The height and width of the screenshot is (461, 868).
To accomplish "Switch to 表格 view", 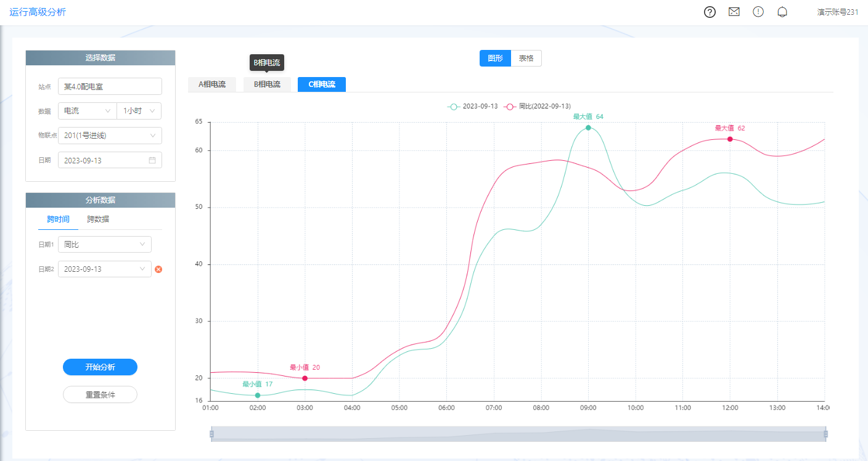I will click(526, 59).
